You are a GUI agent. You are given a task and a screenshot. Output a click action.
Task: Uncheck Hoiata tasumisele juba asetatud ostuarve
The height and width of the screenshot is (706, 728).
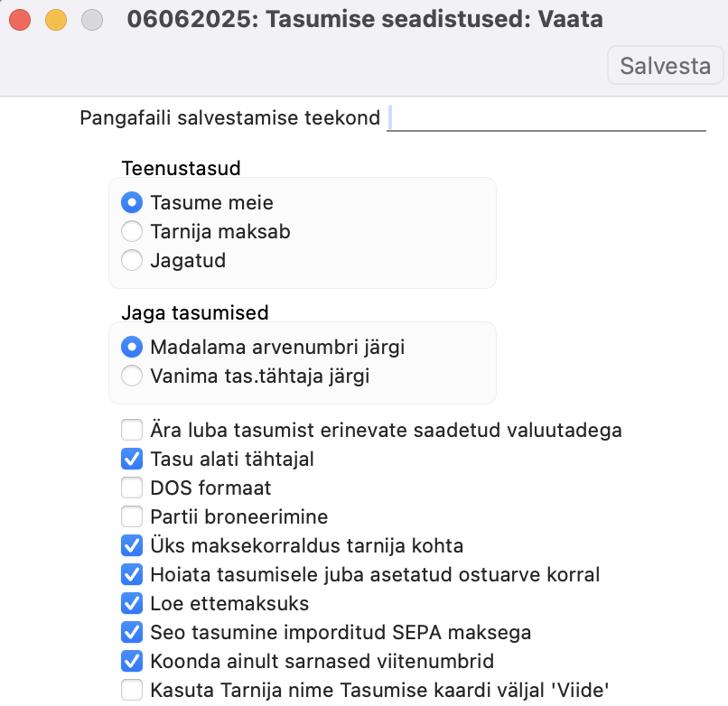(132, 574)
